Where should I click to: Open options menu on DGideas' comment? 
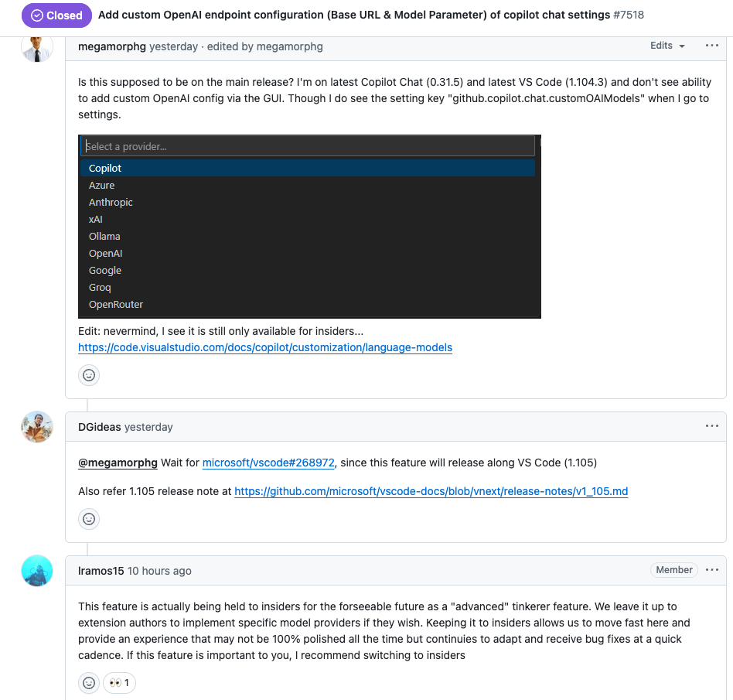[711, 426]
